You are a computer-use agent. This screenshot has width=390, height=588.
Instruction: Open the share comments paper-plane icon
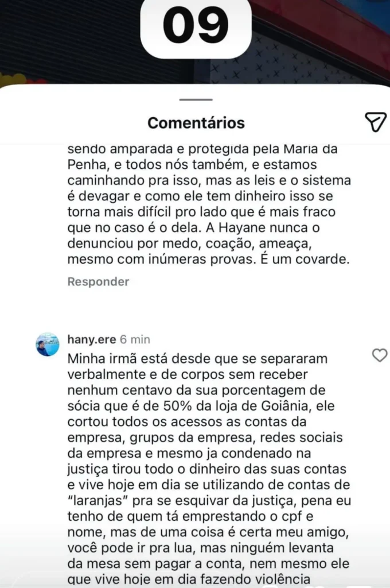point(376,122)
